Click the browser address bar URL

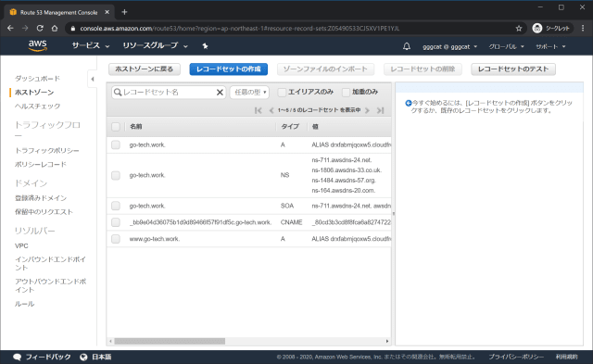(x=239, y=29)
